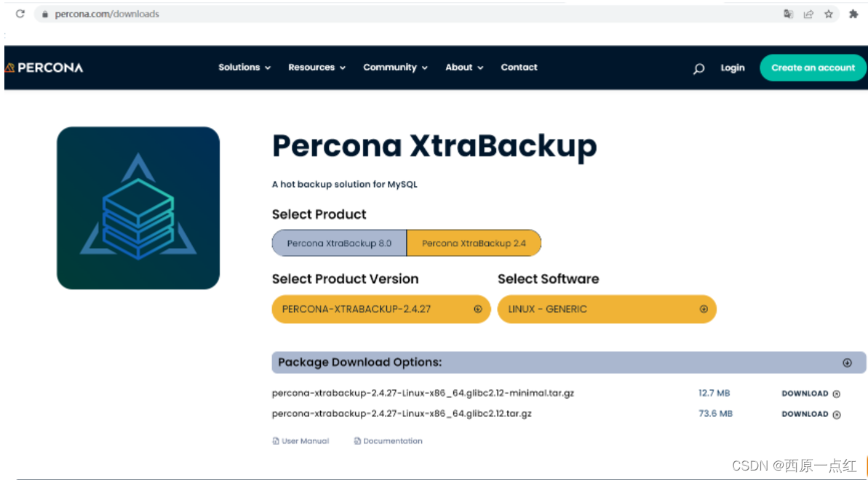Select Percona XtraBackup 2.4 product

[474, 243]
